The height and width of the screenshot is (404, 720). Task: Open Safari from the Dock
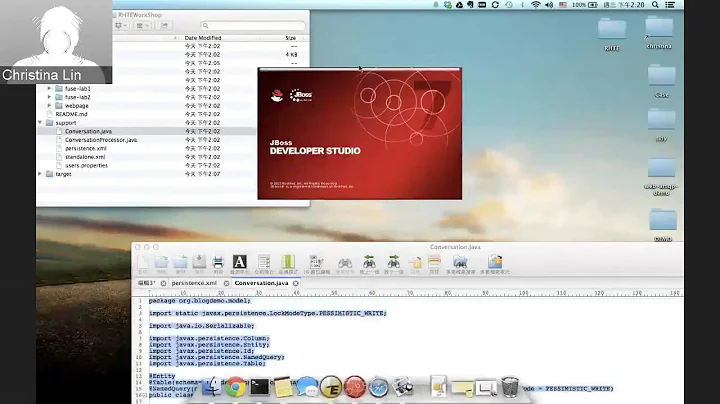[378, 387]
